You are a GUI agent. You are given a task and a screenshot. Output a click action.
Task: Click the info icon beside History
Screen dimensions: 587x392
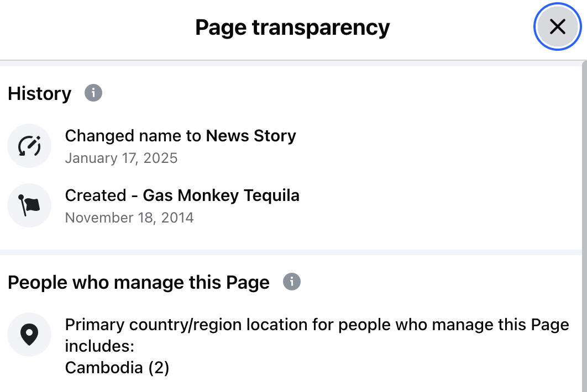(93, 93)
